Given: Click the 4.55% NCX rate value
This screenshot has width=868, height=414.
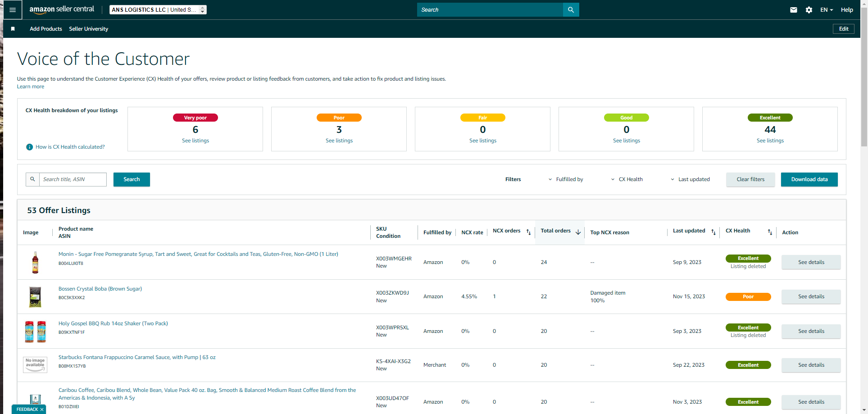Looking at the screenshot, I should 469,296.
